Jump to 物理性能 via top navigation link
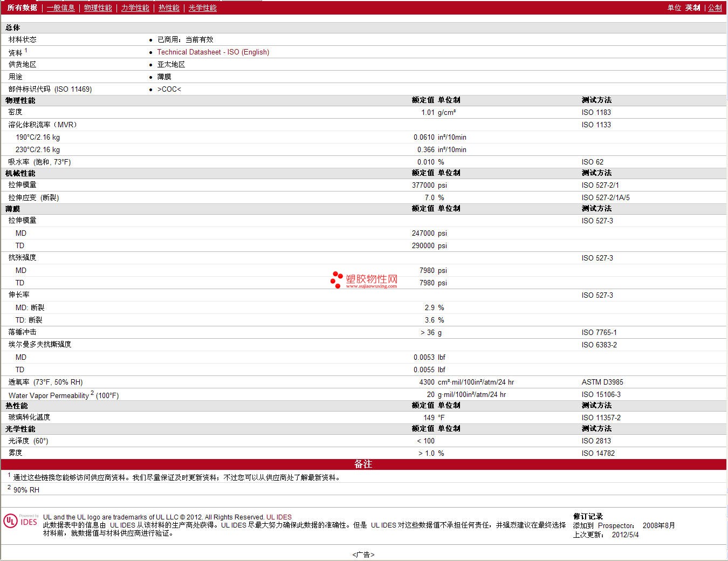Viewport: 728px width, 561px height. [98, 8]
